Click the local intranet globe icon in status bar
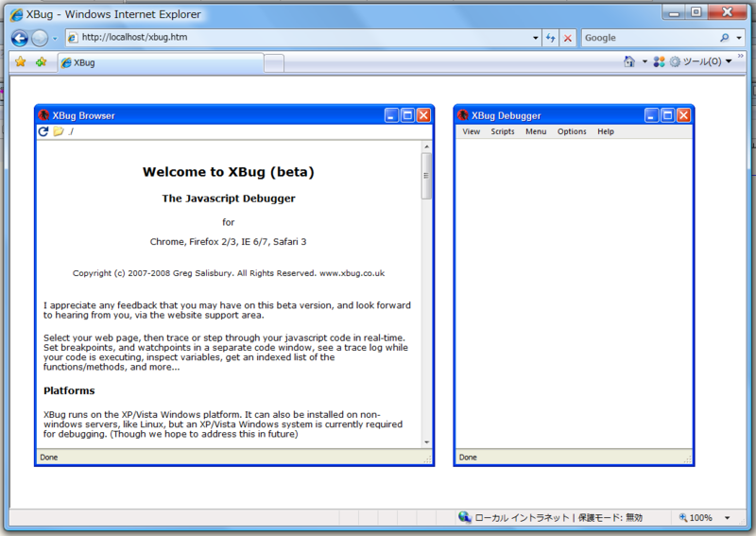 [x=464, y=517]
